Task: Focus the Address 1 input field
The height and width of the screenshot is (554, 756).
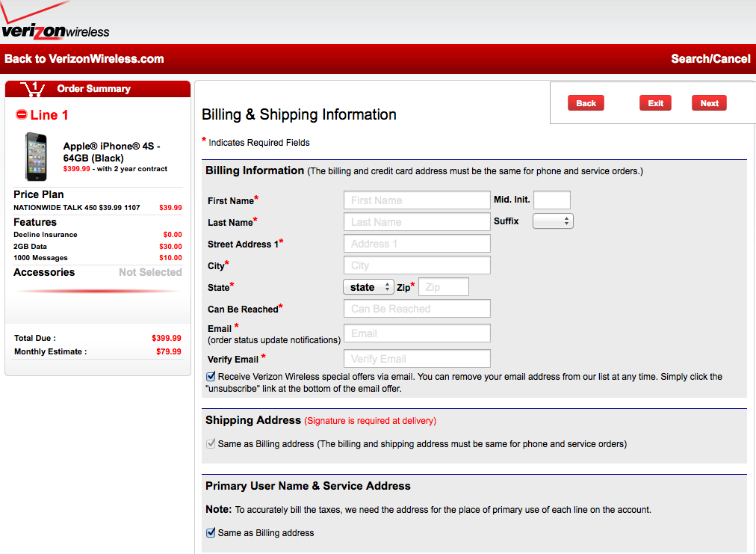Action: pyautogui.click(x=417, y=244)
